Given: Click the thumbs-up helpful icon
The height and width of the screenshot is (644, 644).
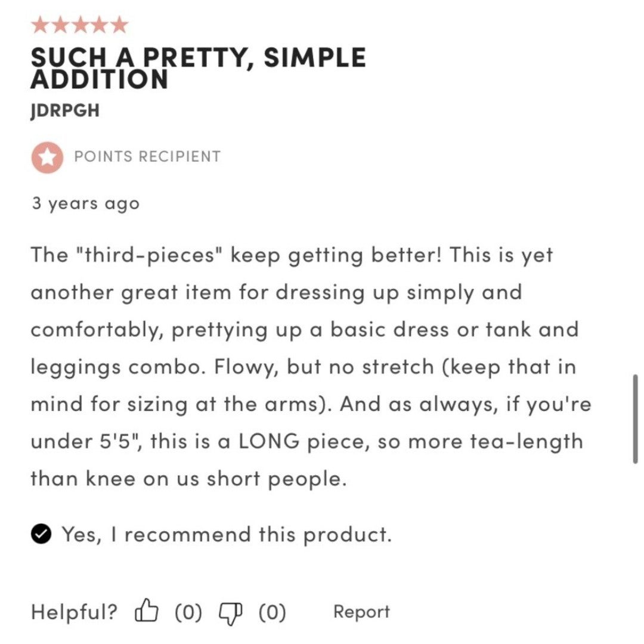Looking at the screenshot, I should [x=146, y=611].
